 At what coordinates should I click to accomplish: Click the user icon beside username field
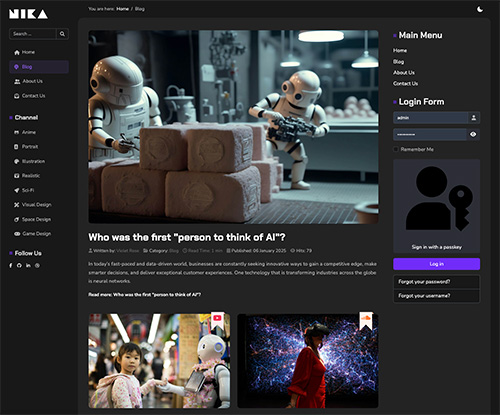coord(474,118)
